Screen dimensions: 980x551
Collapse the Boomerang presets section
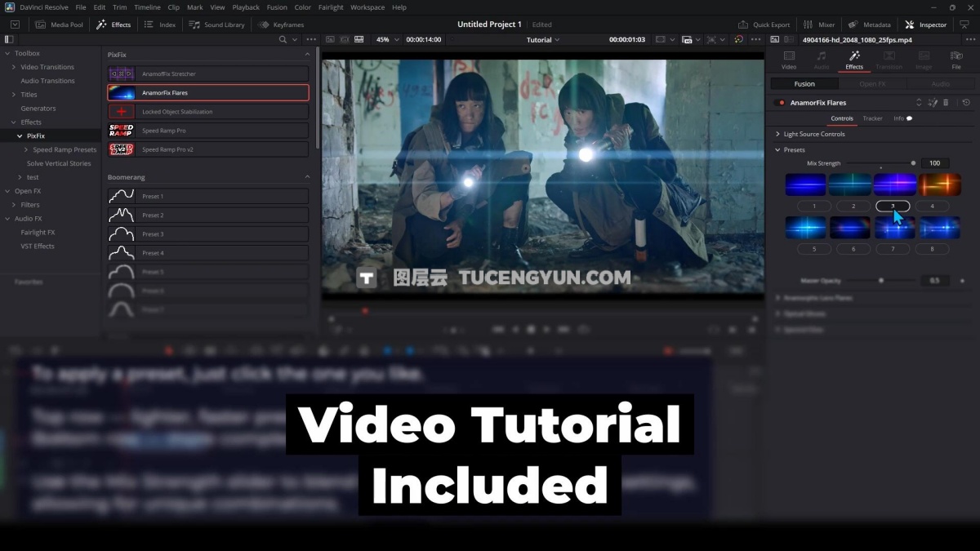coord(308,177)
